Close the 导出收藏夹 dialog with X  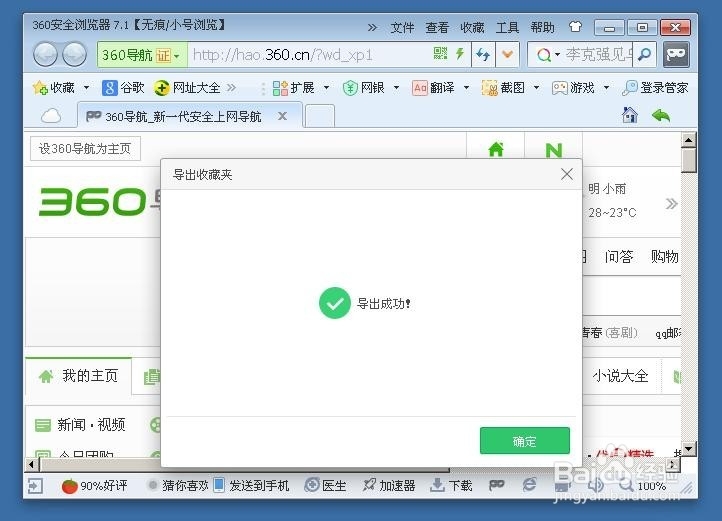[567, 174]
